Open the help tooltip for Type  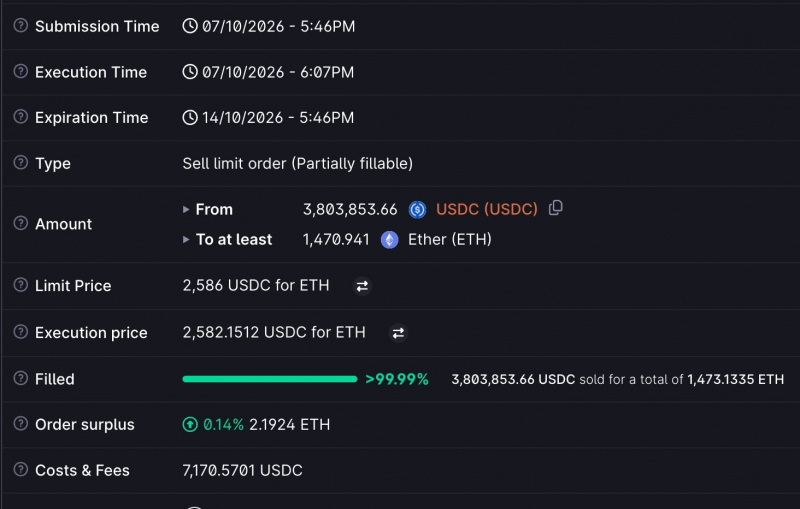[x=20, y=162]
